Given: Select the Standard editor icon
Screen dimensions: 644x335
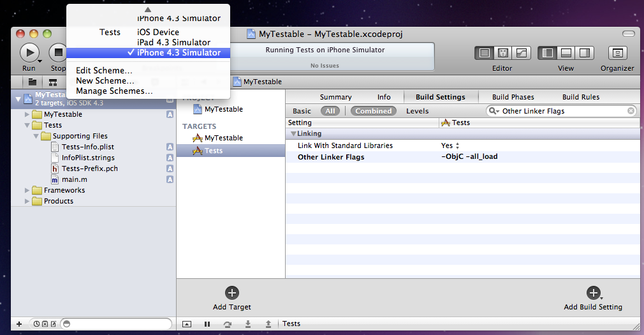Looking at the screenshot, I should click(485, 53).
